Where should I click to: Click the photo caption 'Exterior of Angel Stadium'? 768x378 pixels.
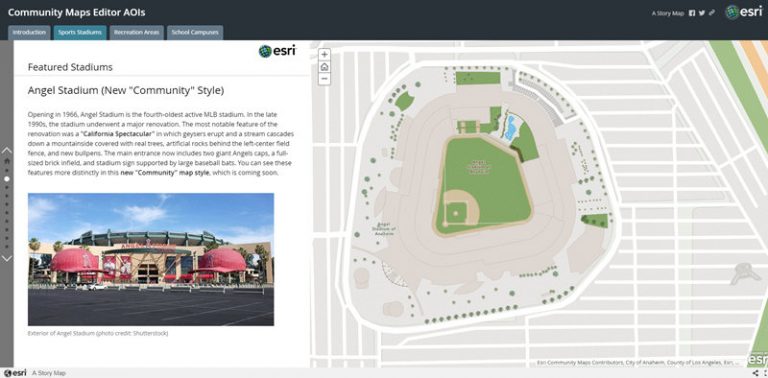[98, 333]
